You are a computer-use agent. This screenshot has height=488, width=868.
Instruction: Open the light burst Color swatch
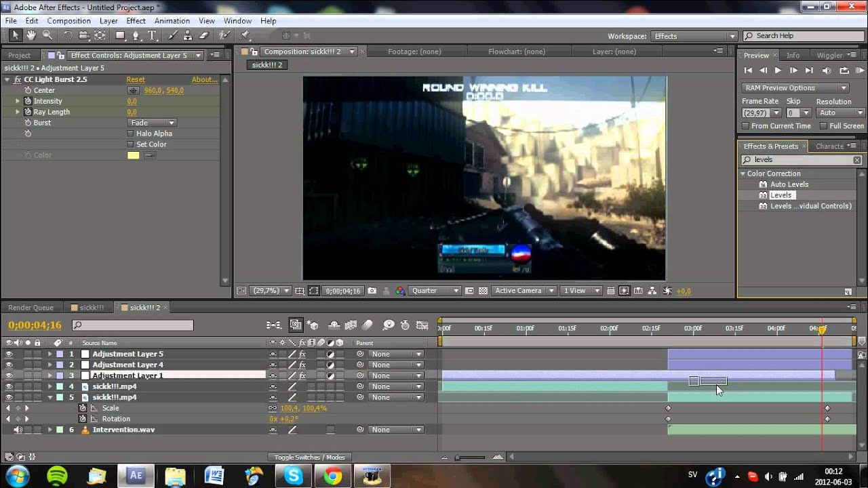(134, 155)
